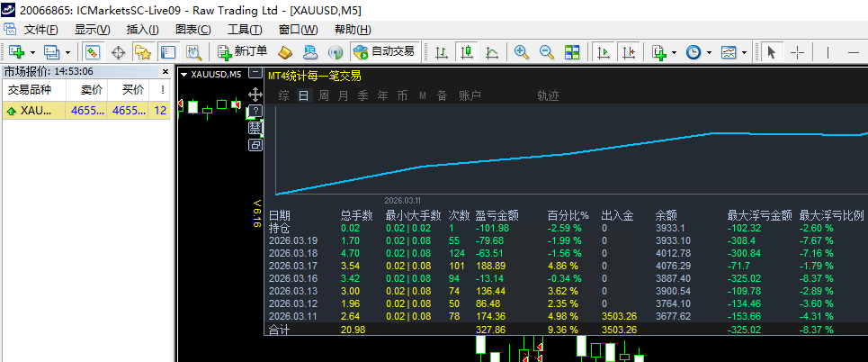Click the overlapping windows restore icon
The width and height of the screenshot is (868, 362).
click(x=255, y=145)
